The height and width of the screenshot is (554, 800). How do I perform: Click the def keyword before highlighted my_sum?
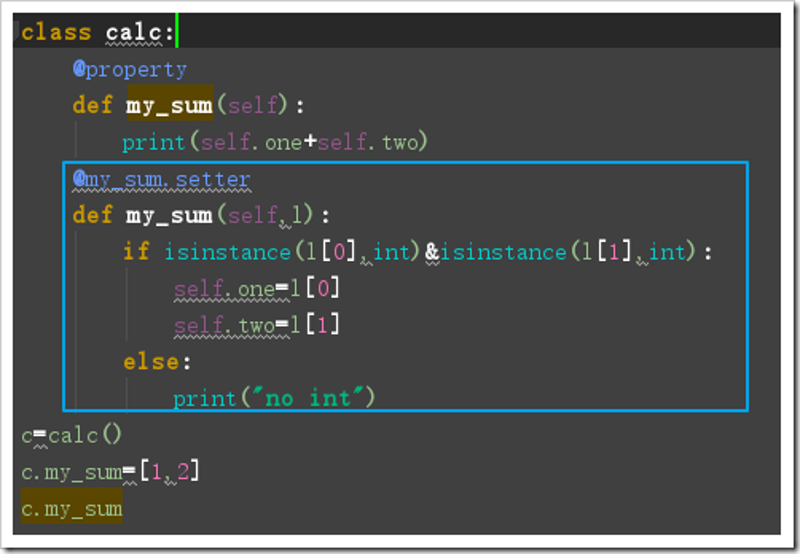[x=92, y=105]
